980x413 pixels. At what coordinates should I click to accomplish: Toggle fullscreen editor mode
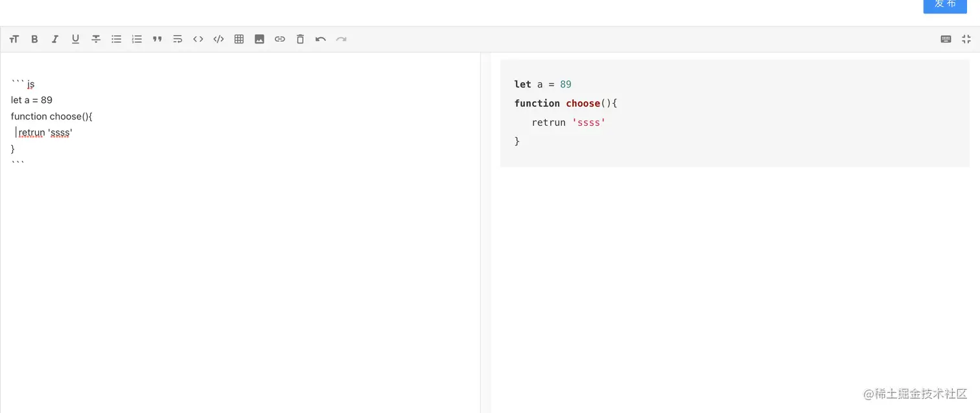[966, 39]
